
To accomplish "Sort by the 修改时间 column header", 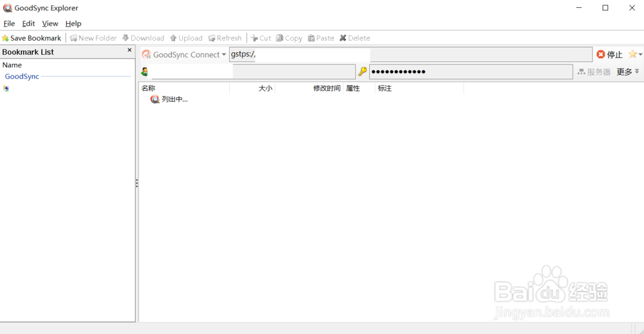I will click(x=309, y=88).
